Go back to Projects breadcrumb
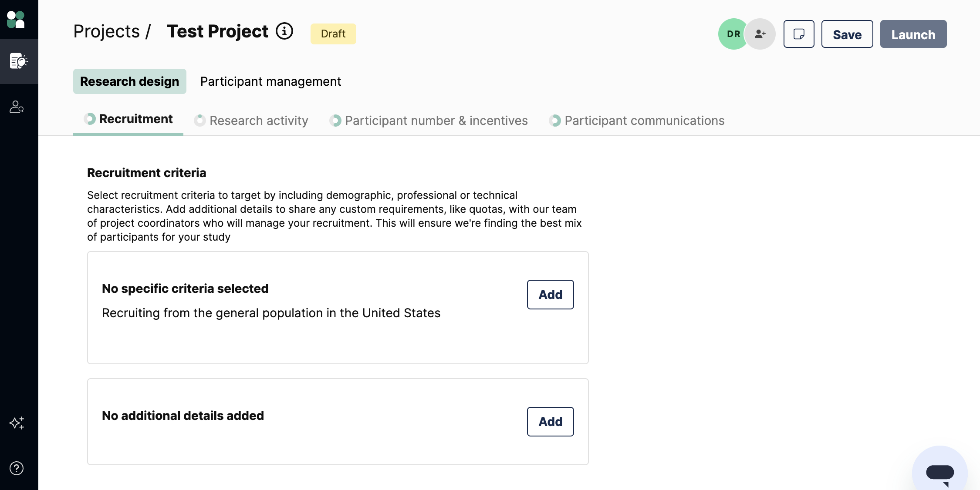Image resolution: width=980 pixels, height=490 pixels. (x=106, y=31)
